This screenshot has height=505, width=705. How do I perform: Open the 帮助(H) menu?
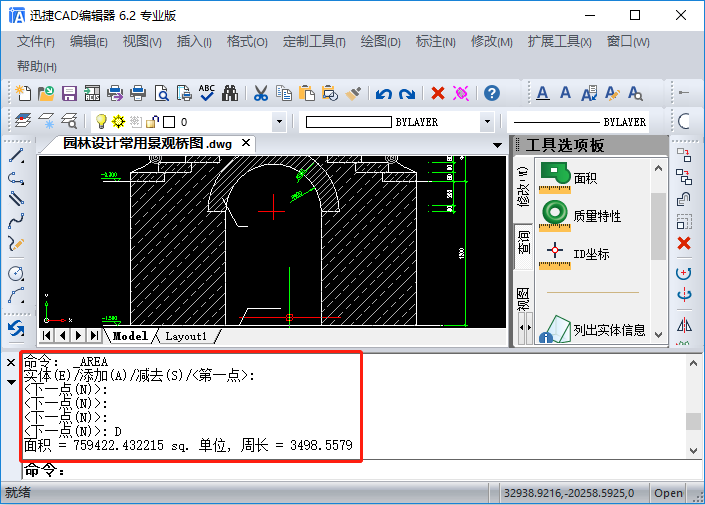[36, 67]
